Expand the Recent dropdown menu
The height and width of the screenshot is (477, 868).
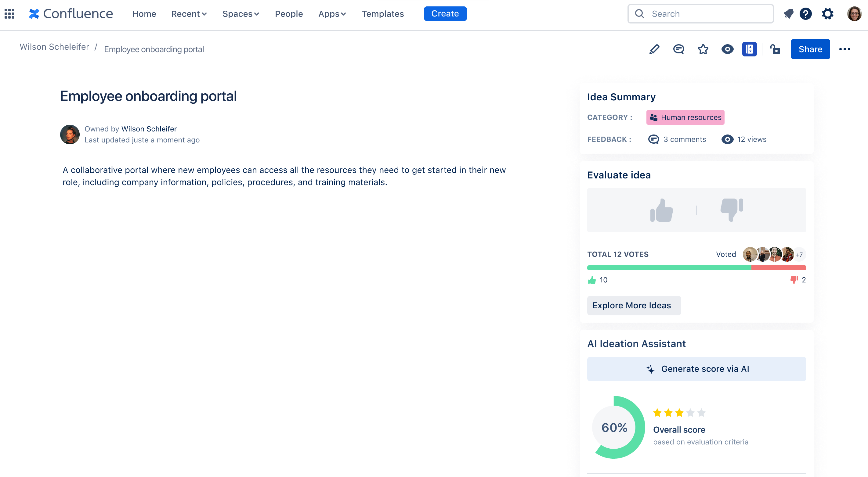click(189, 14)
